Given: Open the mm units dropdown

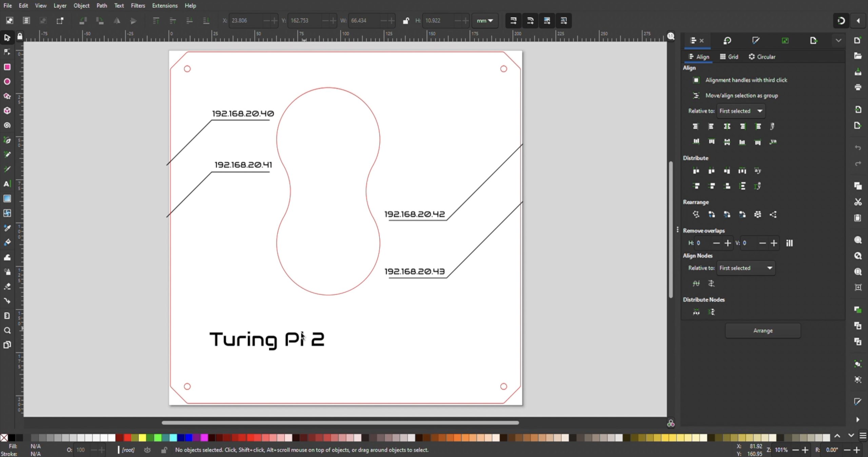Looking at the screenshot, I should pyautogui.click(x=485, y=21).
